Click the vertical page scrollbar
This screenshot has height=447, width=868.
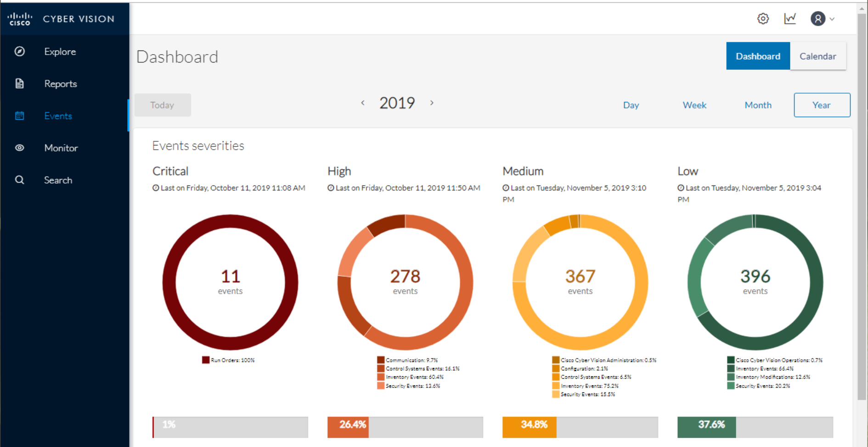point(862,207)
